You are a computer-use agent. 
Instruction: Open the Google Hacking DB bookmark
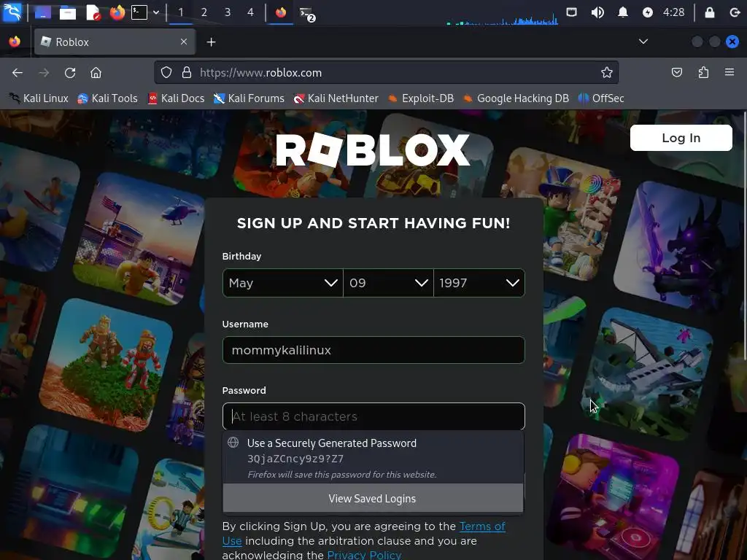[x=516, y=98]
